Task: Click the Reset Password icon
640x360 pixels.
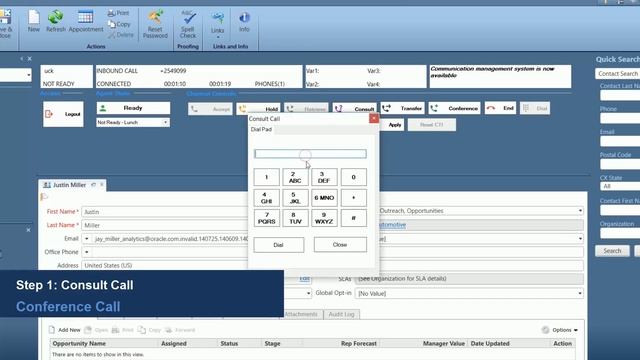Action: 155,24
